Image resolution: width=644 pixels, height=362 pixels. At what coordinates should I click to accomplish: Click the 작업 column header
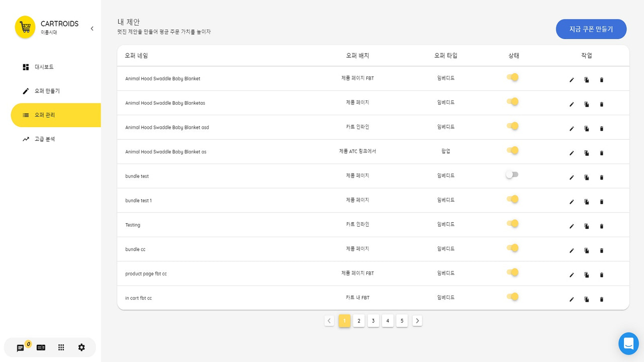pyautogui.click(x=587, y=56)
